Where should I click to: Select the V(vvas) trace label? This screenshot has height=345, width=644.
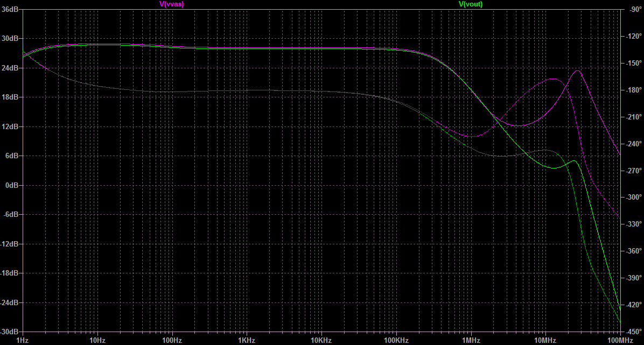click(171, 4)
